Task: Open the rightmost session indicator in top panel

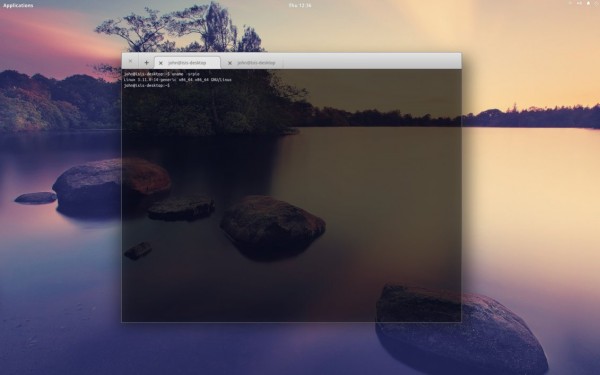Action: tap(597, 3)
